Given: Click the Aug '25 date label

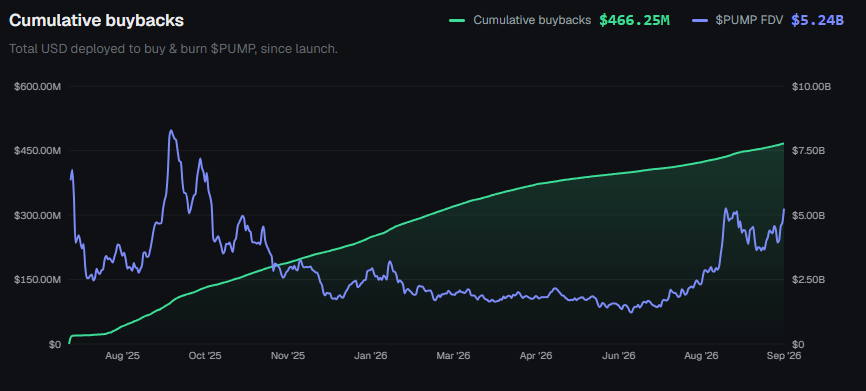Looking at the screenshot, I should [123, 356].
